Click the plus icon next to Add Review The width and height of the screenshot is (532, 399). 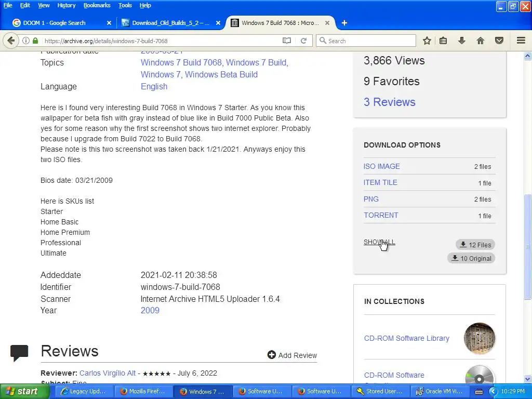point(271,355)
